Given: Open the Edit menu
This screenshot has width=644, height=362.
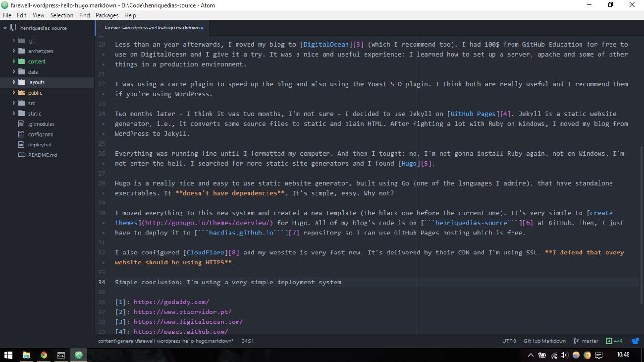Looking at the screenshot, I should pyautogui.click(x=21, y=15).
